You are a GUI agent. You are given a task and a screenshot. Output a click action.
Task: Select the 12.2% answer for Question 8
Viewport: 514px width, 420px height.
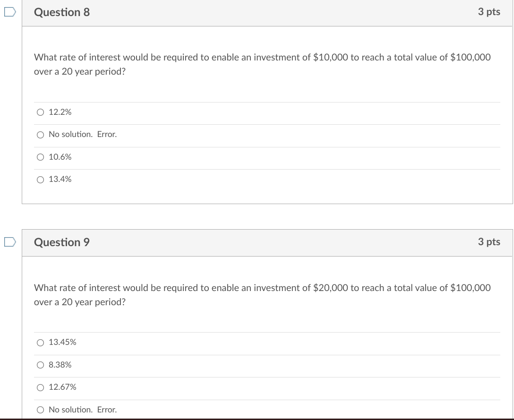(x=41, y=112)
